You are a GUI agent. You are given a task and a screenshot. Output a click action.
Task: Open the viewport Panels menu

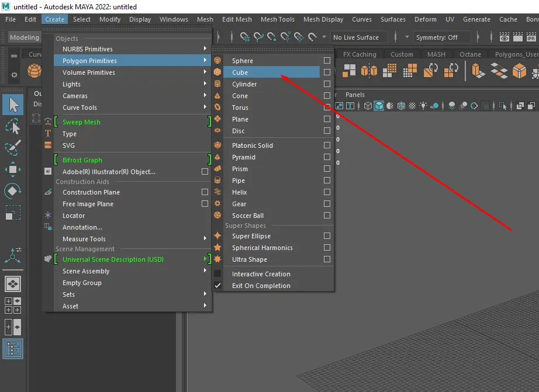[355, 95]
